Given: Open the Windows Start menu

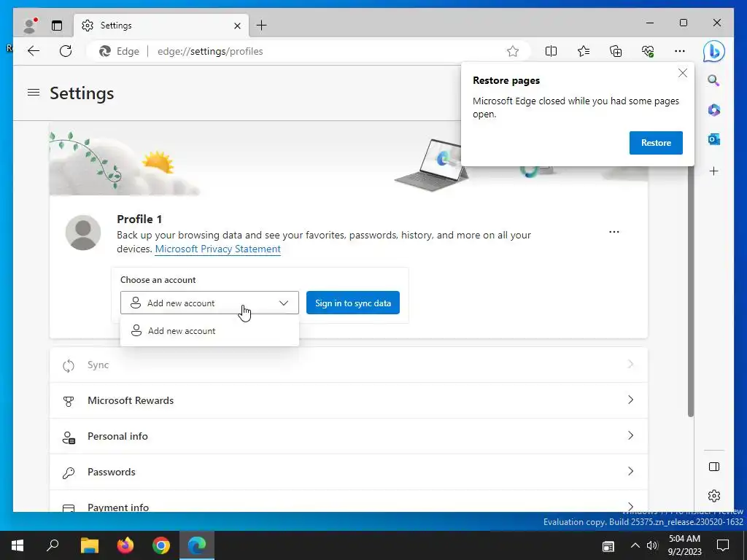Looking at the screenshot, I should (18, 545).
